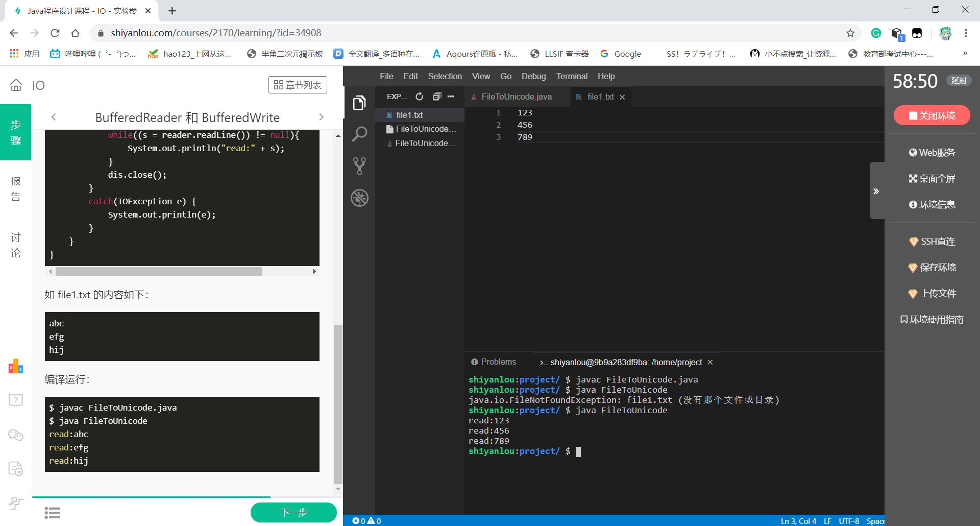The image size is (980, 526).
Task: Go to next section with right chevron
Action: click(x=321, y=117)
